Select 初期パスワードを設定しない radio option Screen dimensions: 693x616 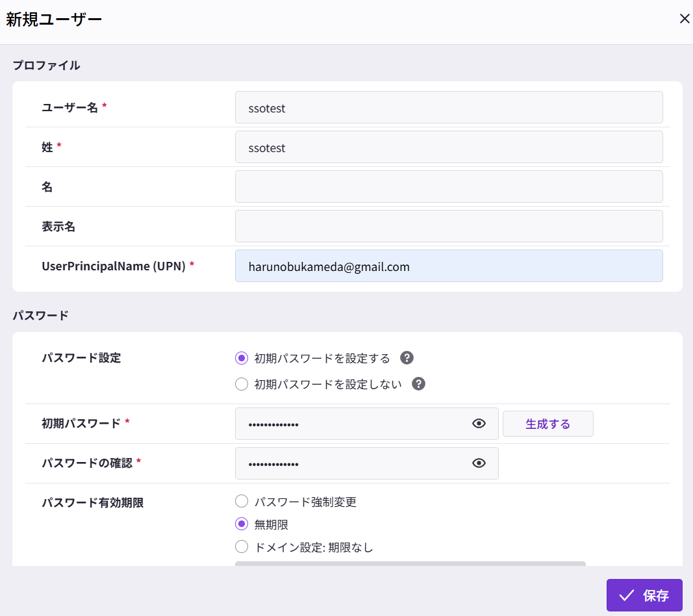click(x=242, y=384)
